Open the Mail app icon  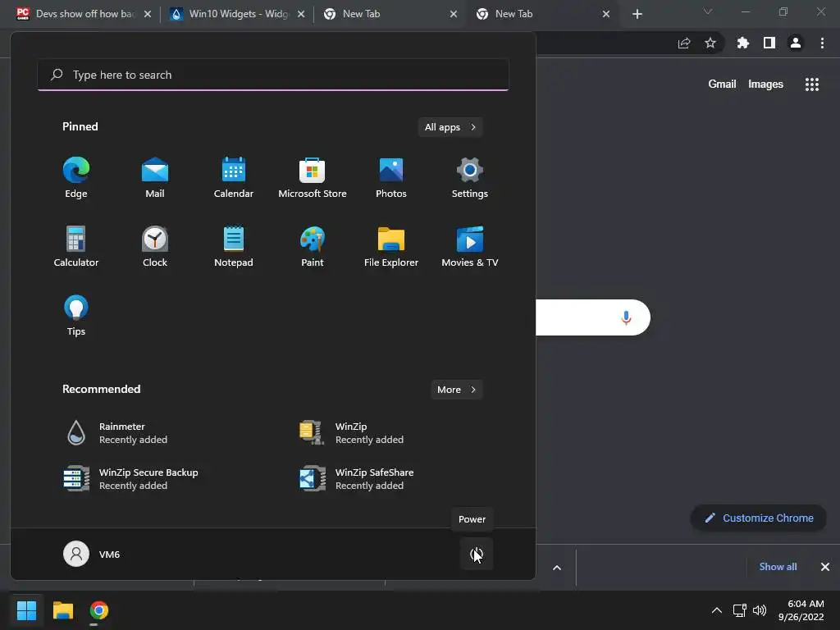point(155,178)
